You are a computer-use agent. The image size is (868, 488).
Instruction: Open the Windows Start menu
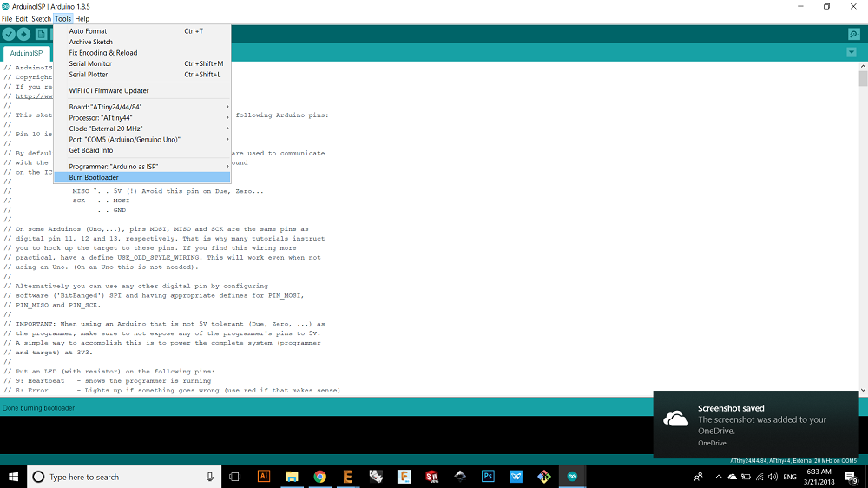pos(13,477)
